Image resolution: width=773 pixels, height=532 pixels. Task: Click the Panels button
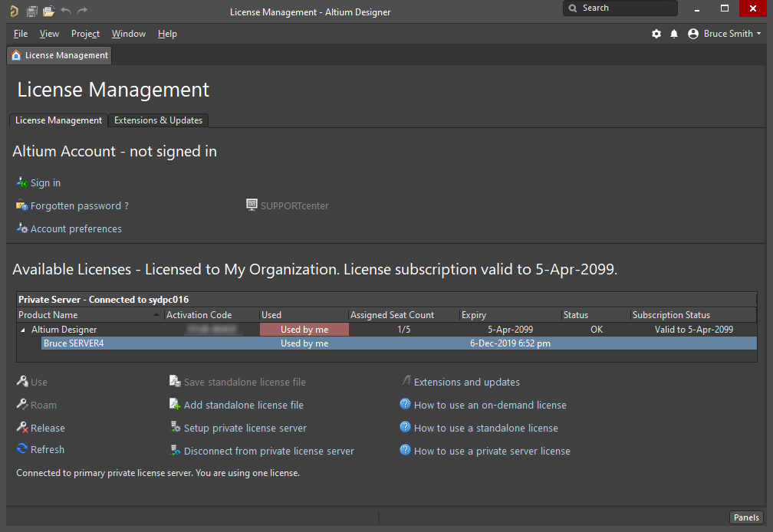tap(745, 517)
